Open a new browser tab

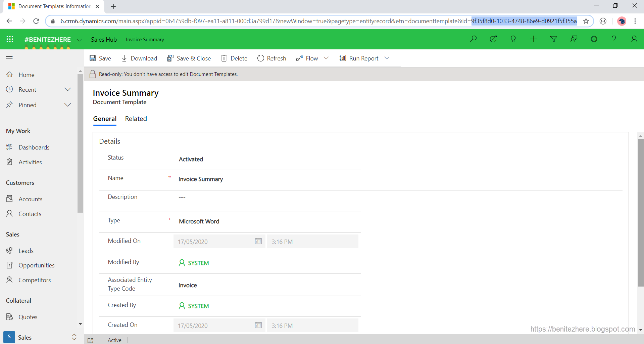[x=113, y=6]
